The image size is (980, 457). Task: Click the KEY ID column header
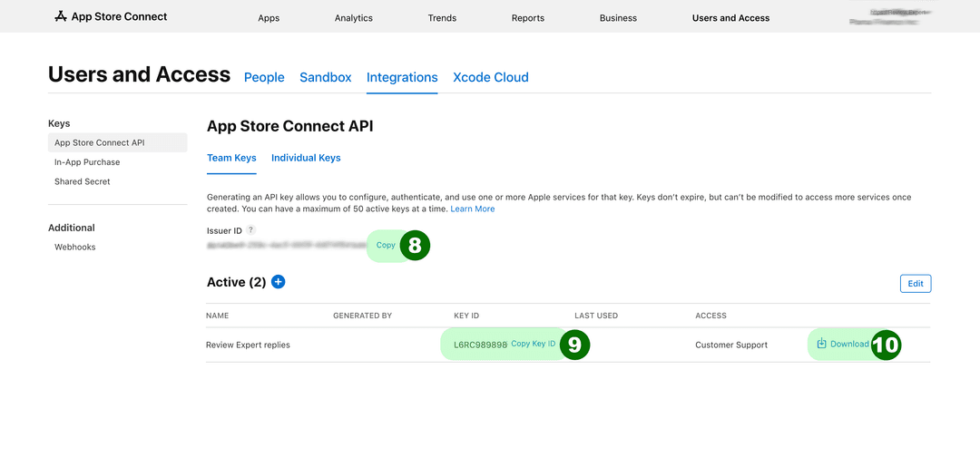pyautogui.click(x=466, y=316)
